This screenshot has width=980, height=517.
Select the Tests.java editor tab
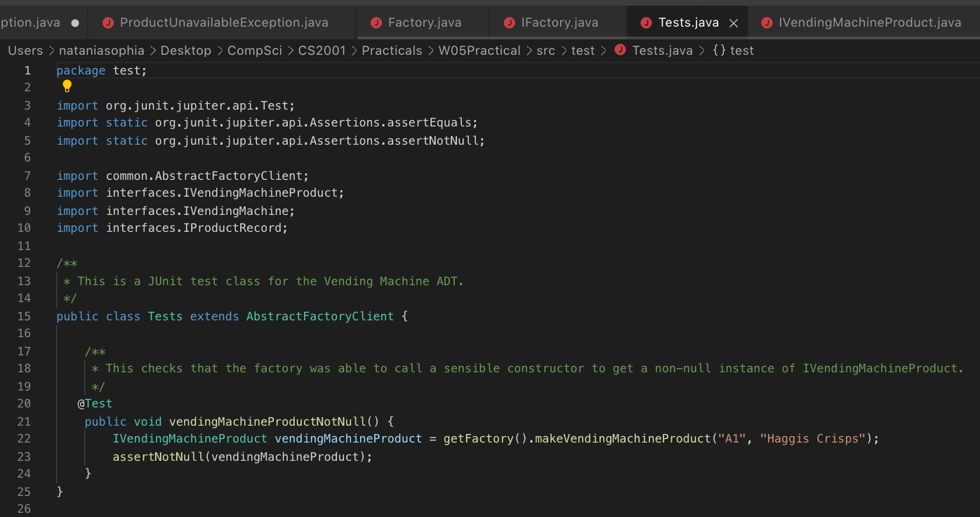click(x=688, y=23)
